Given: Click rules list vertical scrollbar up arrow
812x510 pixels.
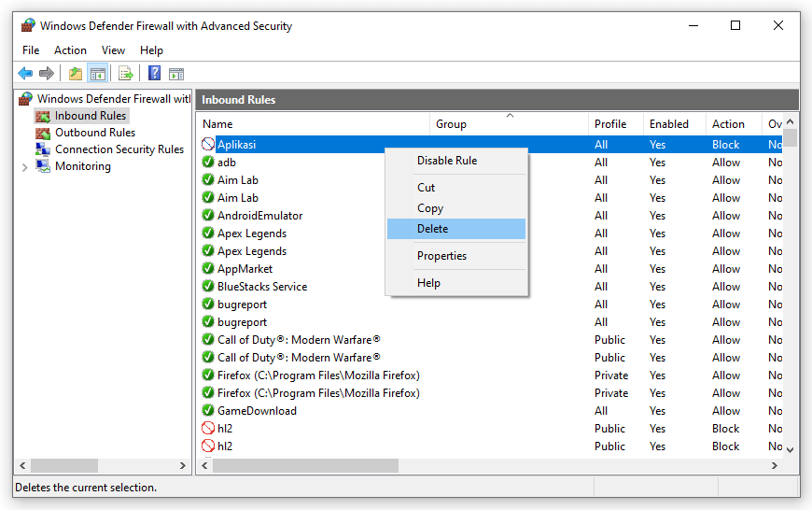Looking at the screenshot, I should pyautogui.click(x=791, y=121).
